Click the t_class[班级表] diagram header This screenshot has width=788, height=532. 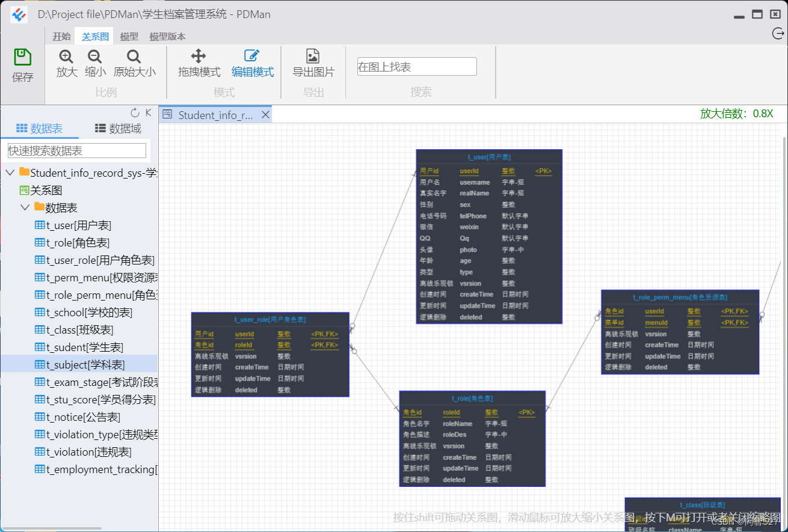click(x=702, y=505)
